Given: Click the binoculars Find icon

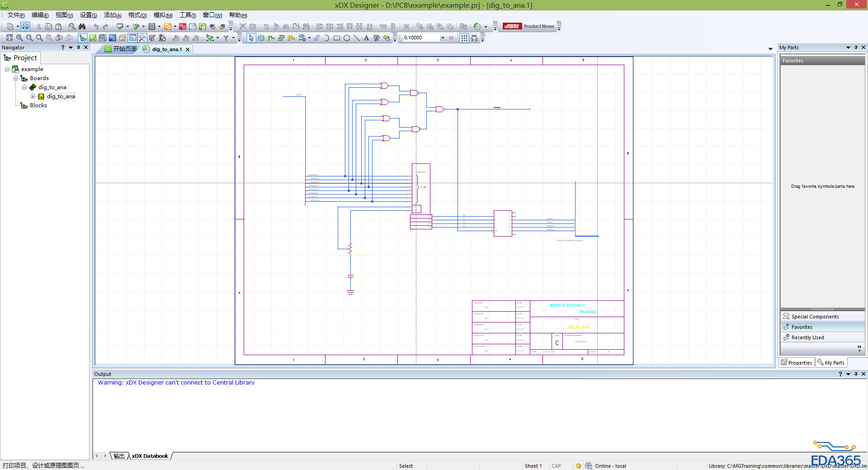Looking at the screenshot, I should click(82, 27).
